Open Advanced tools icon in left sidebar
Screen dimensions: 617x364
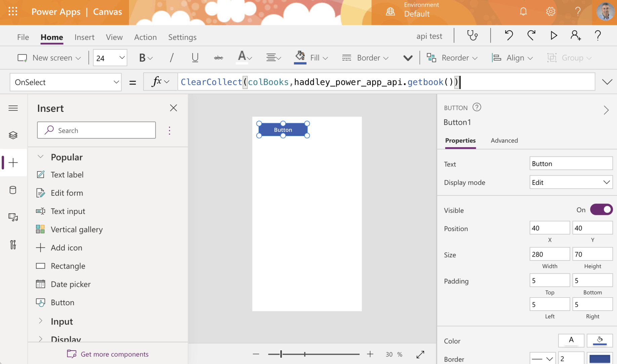point(13,245)
